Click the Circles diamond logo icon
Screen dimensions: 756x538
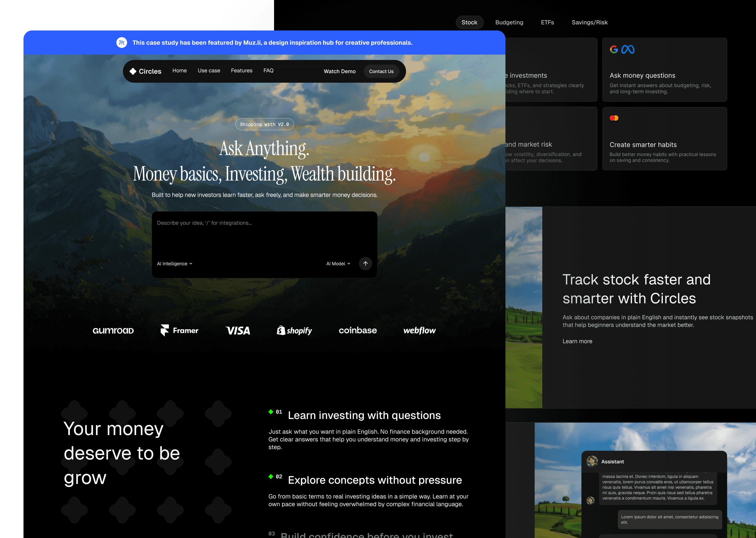point(133,71)
